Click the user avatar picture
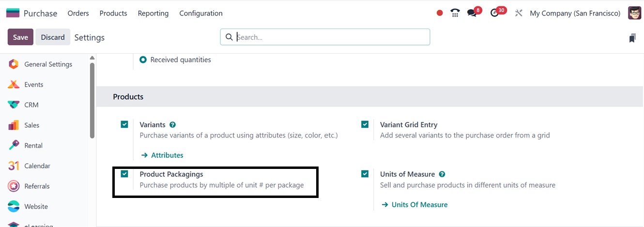This screenshot has height=227, width=644. [634, 13]
